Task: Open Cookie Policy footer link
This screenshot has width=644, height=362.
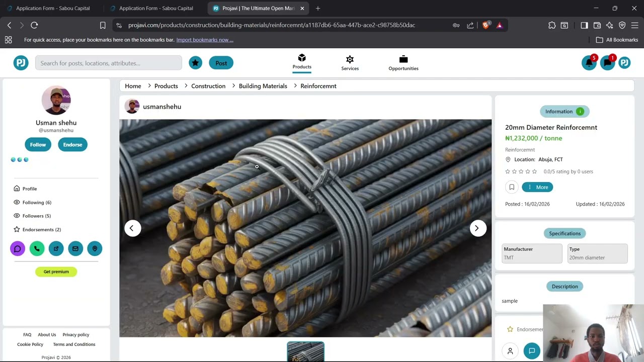Action: pyautogui.click(x=30, y=344)
